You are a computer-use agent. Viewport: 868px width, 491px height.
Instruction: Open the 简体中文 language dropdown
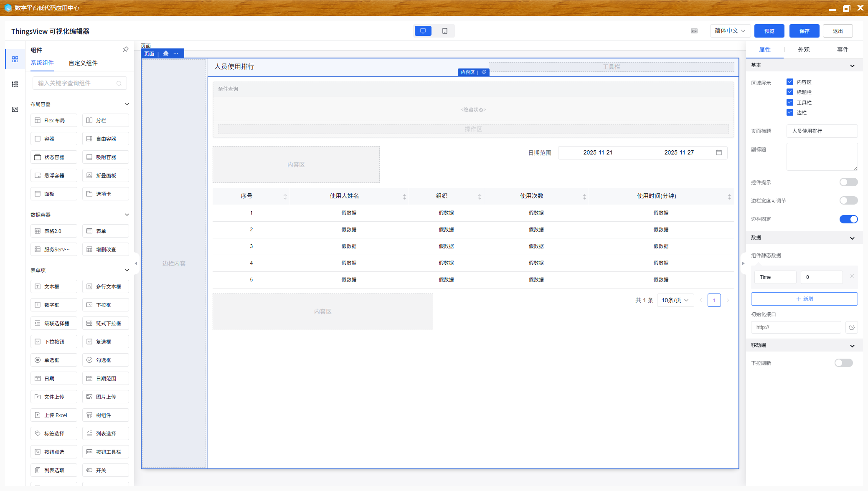[730, 31]
